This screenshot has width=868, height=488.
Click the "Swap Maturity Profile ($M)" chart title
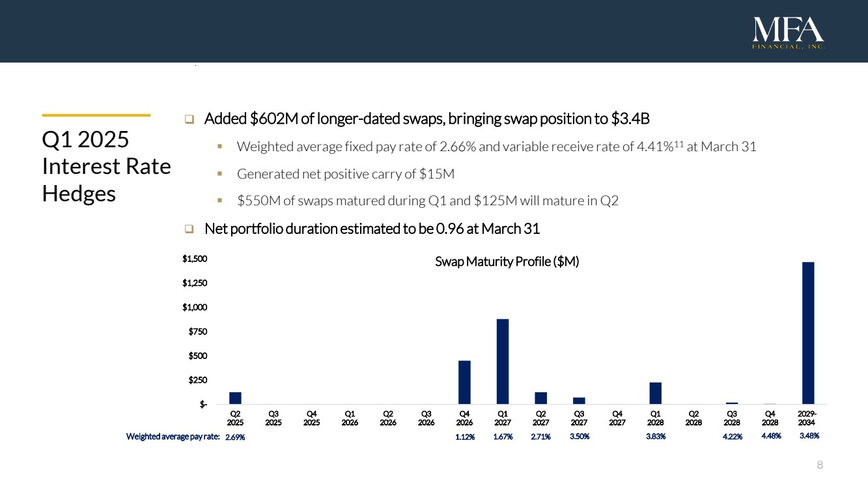(x=507, y=262)
